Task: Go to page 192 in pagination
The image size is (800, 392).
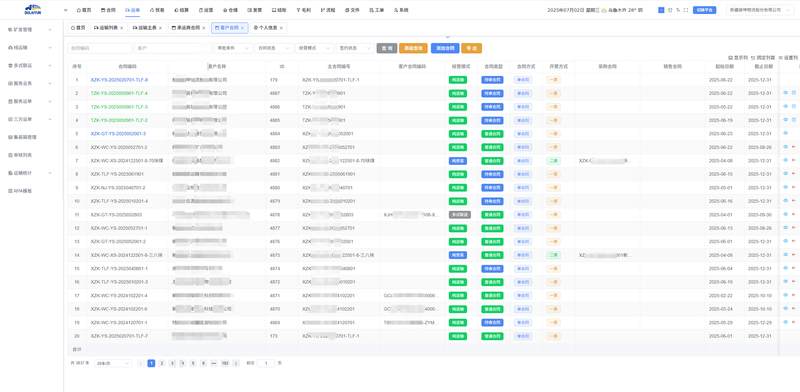Action: point(224,363)
